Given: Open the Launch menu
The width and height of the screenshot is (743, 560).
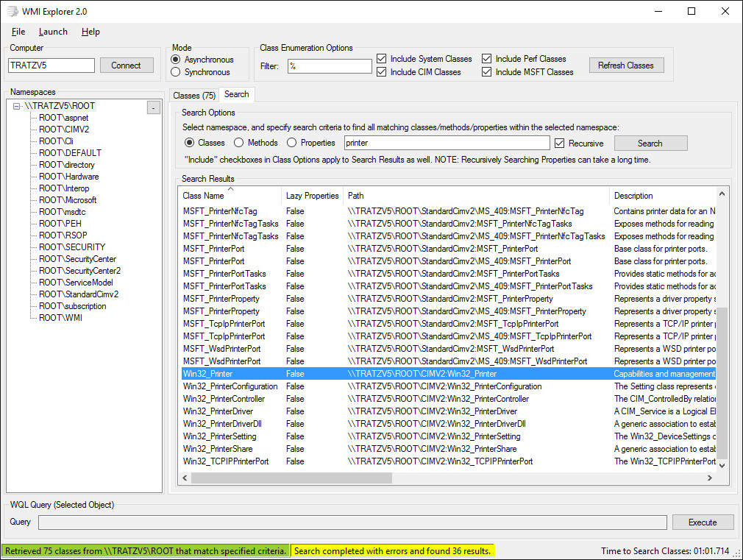Looking at the screenshot, I should (53, 32).
